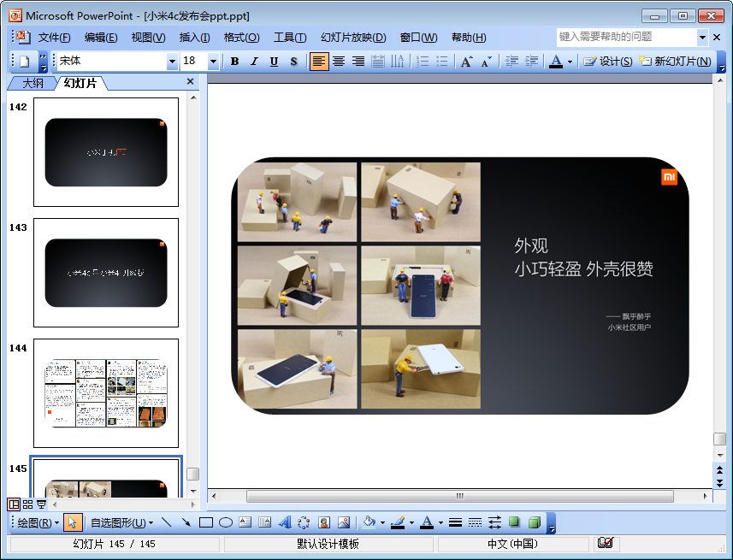This screenshot has width=733, height=560.
Task: Start slide show from current slide
Action: pos(42,504)
